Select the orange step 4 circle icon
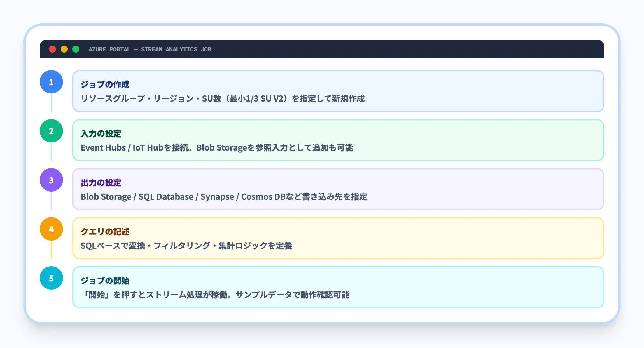644x348 pixels. click(51, 229)
